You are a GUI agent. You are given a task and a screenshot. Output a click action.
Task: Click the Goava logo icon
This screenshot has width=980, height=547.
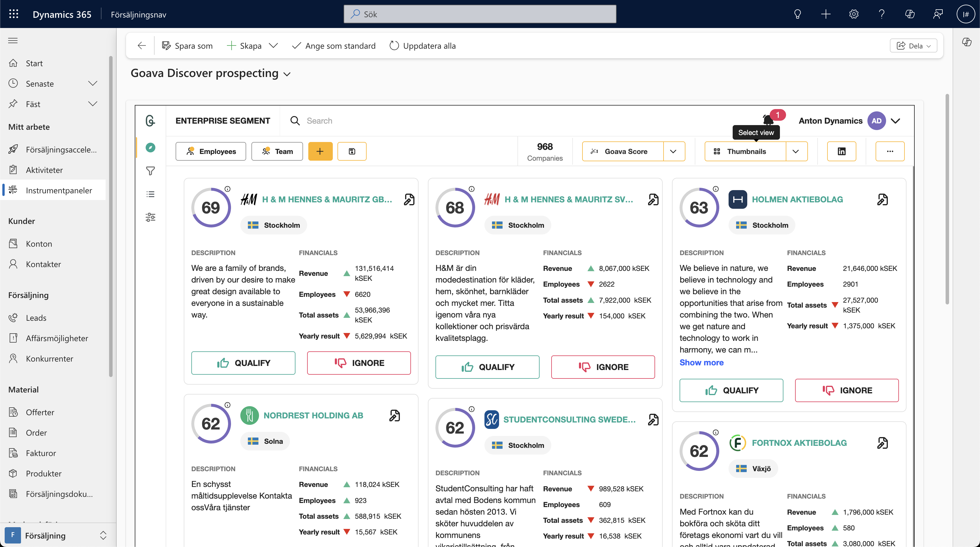pyautogui.click(x=150, y=121)
